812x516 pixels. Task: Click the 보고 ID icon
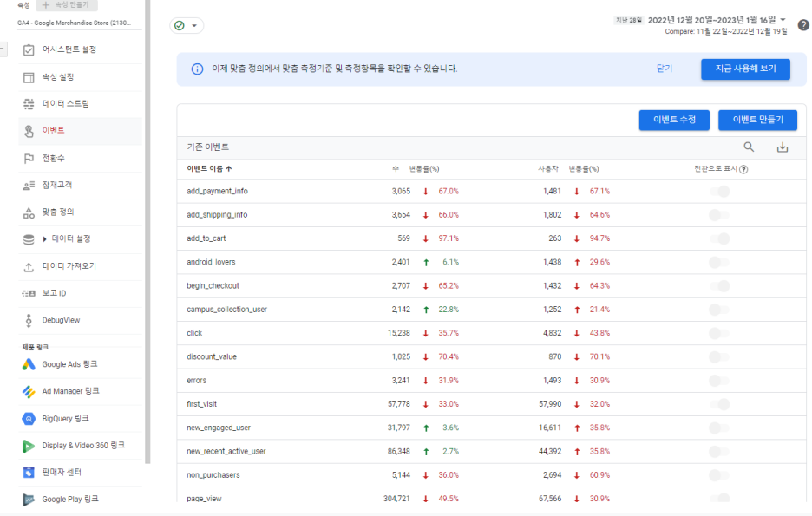click(x=29, y=293)
